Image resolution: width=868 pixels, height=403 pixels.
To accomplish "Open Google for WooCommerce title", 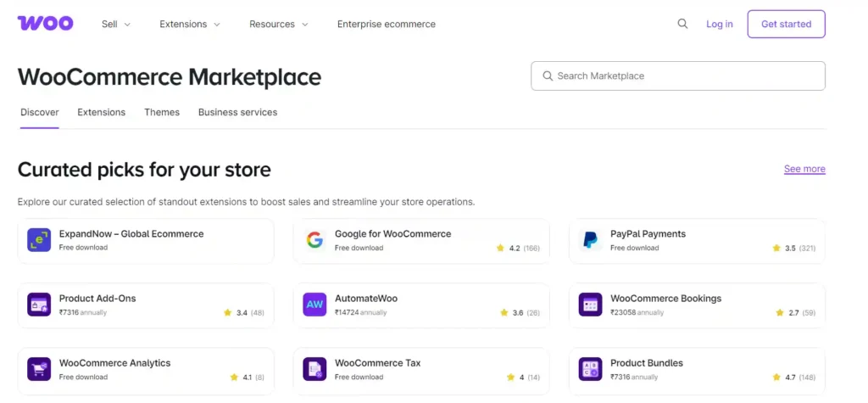I will pos(393,234).
